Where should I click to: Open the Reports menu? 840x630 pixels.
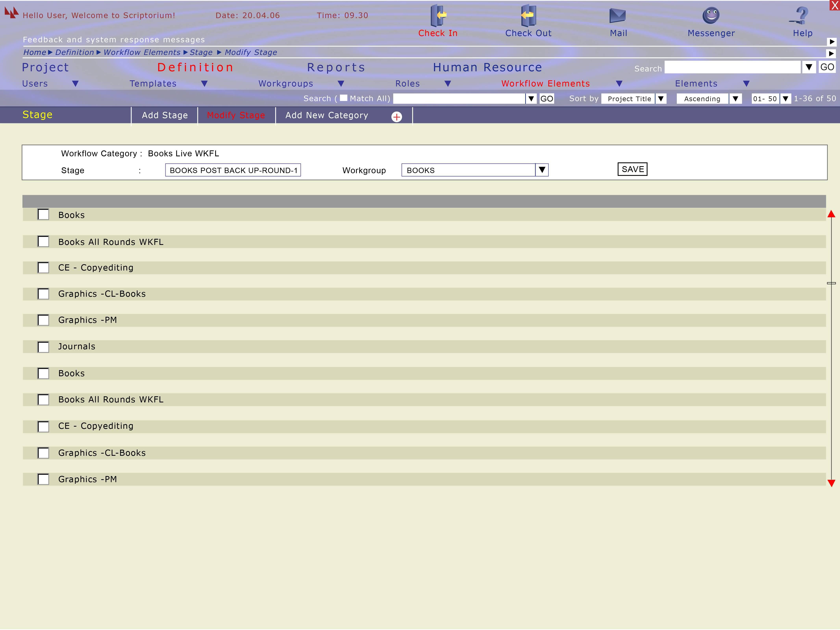tap(336, 68)
